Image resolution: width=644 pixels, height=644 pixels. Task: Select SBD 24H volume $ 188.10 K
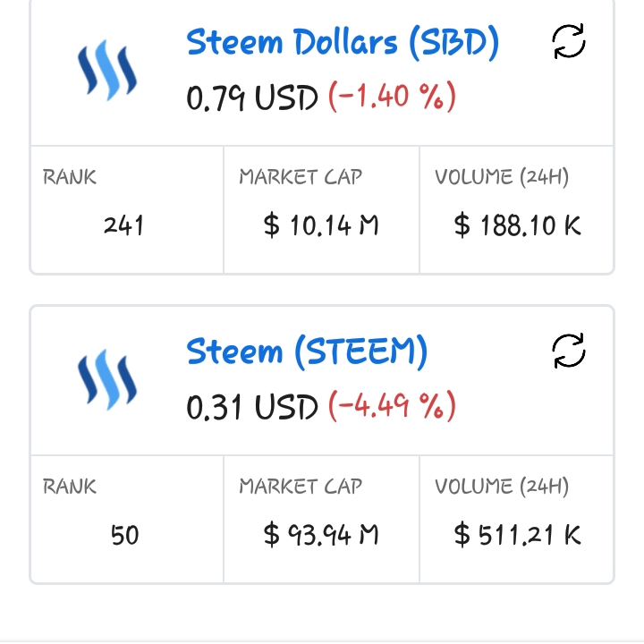(x=518, y=225)
